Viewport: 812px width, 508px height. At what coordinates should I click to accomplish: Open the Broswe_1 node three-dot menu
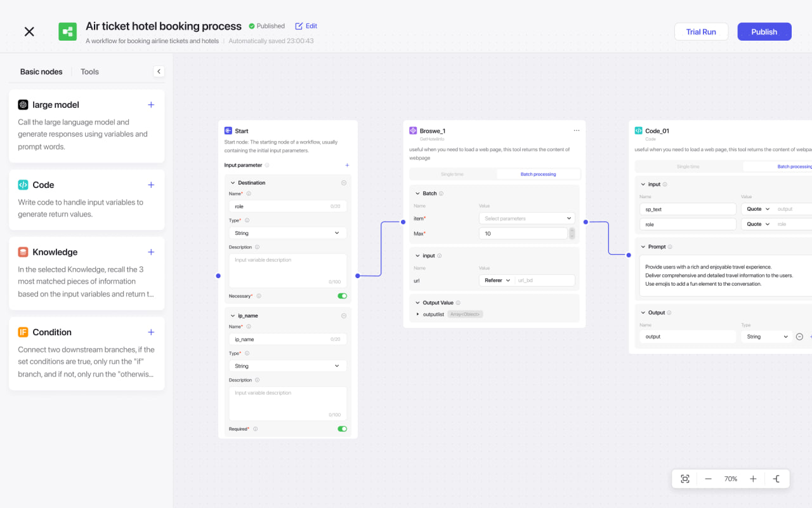[x=577, y=130]
